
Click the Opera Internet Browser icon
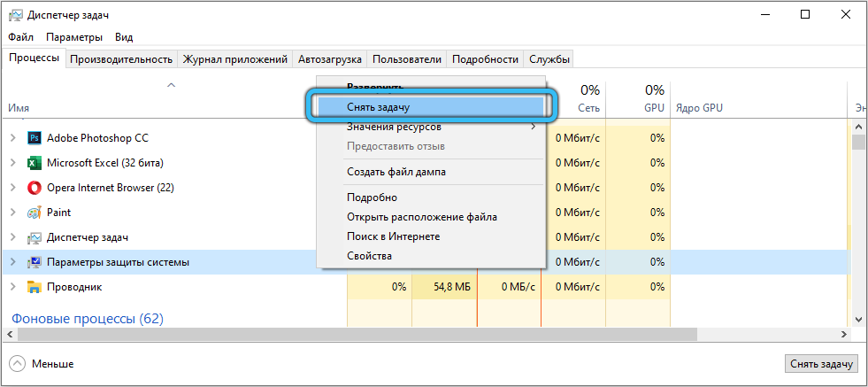[x=35, y=188]
